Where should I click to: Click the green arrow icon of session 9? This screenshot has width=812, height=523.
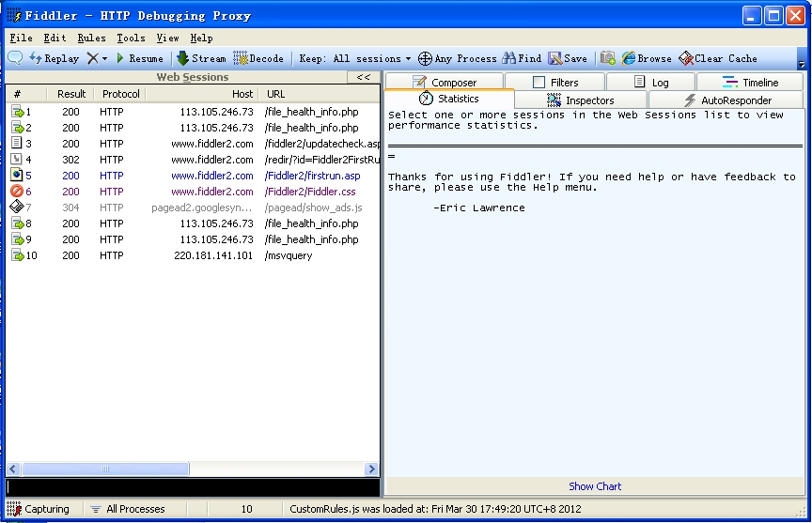[x=17, y=239]
